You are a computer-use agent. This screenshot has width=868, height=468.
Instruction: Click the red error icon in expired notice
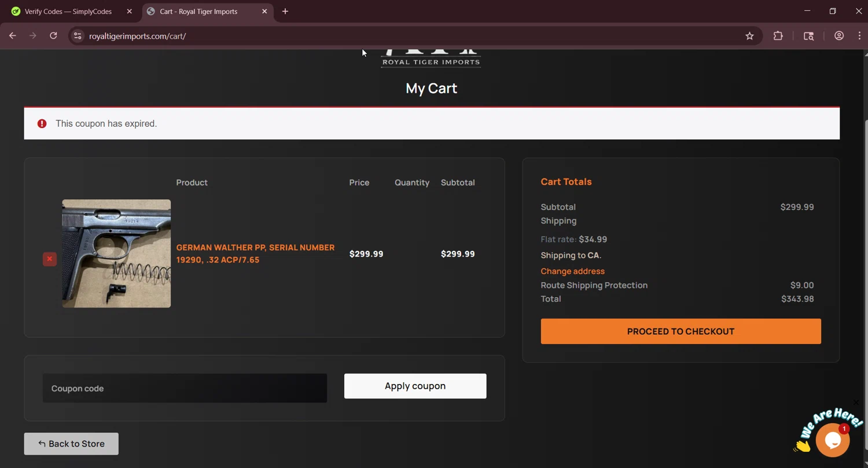coord(42,123)
